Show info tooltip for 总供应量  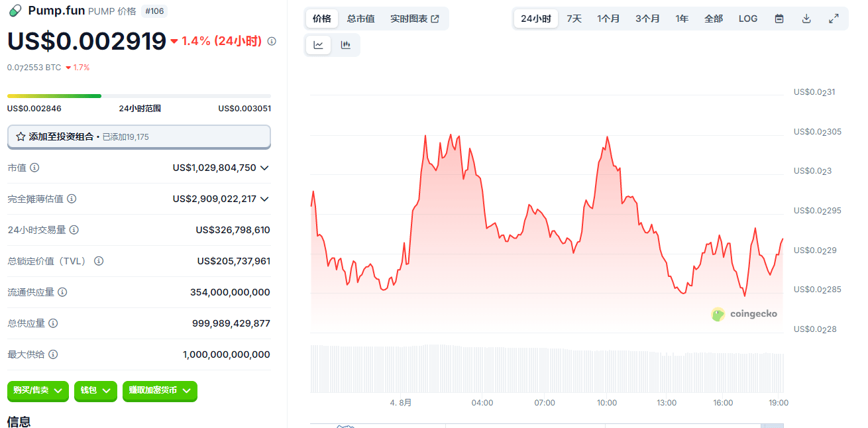click(x=53, y=323)
